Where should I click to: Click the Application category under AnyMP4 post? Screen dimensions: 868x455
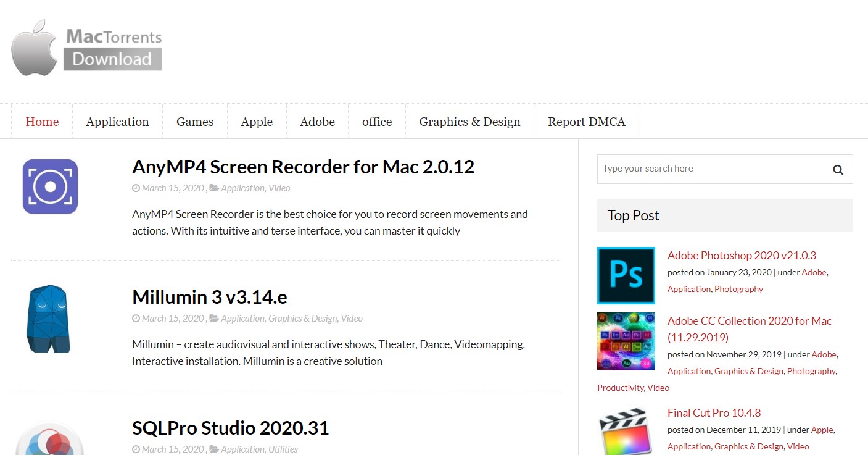243,188
